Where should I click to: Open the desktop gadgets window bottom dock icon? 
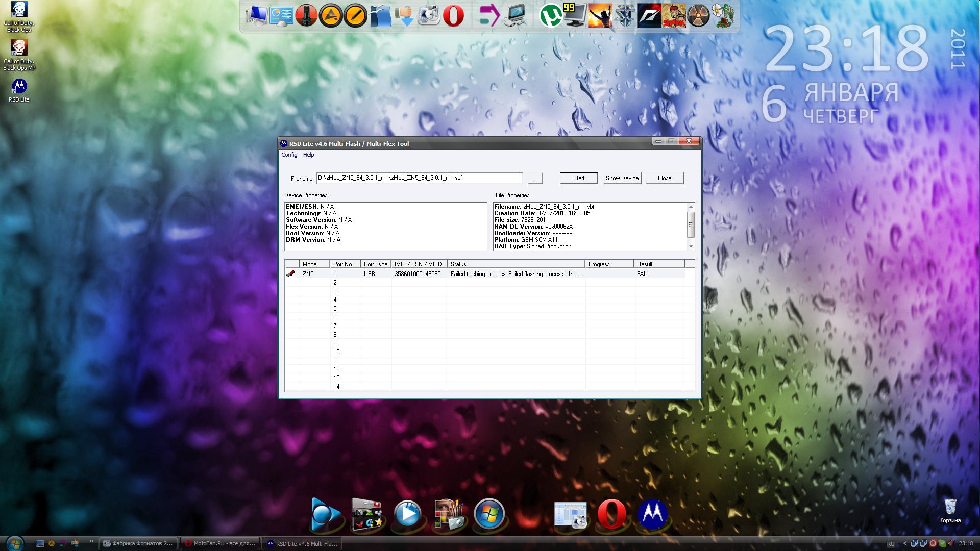coord(367,514)
